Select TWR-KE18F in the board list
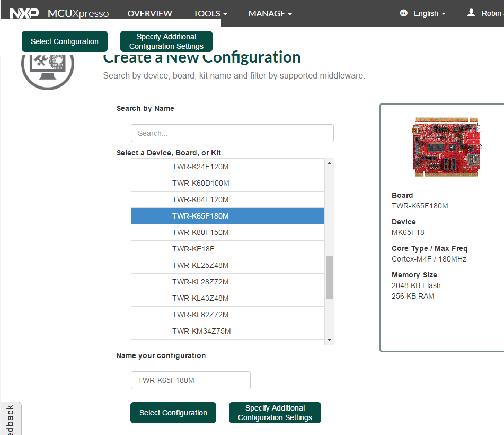The height and width of the screenshot is (435, 504). click(227, 249)
